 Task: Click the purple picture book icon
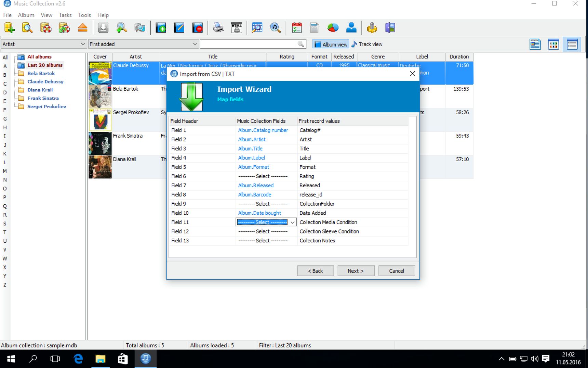pyautogui.click(x=390, y=28)
